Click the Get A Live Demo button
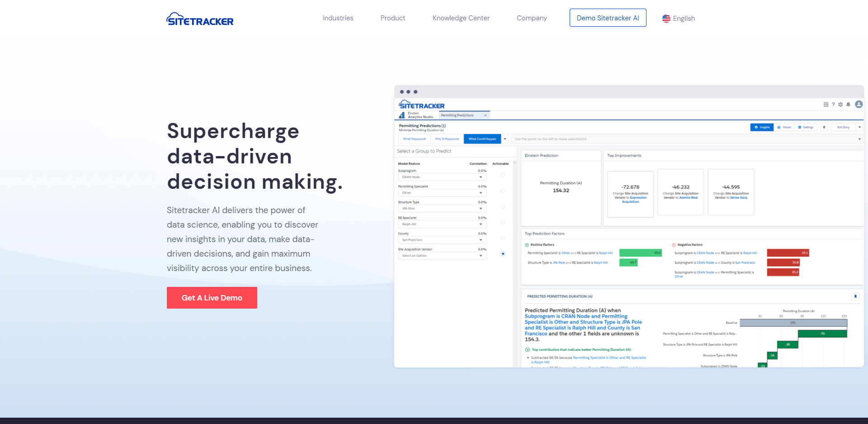Image resolution: width=868 pixels, height=424 pixels. point(212,298)
